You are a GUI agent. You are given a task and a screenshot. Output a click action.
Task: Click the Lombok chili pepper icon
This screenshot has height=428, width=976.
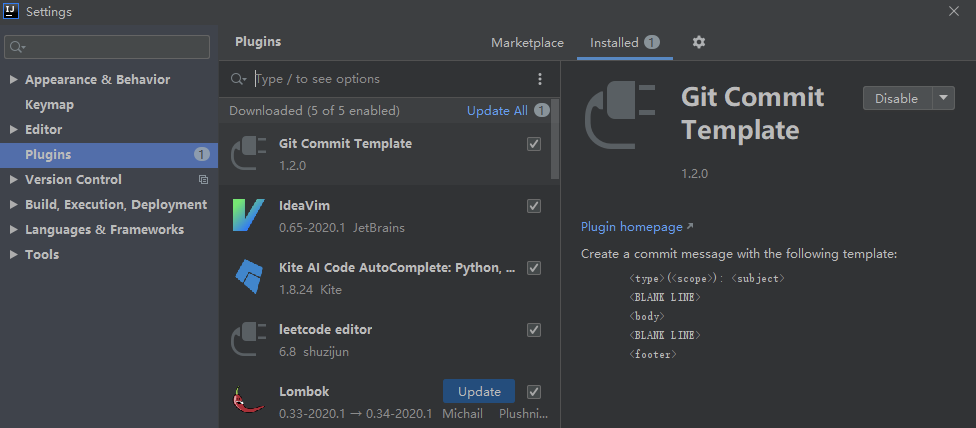click(x=247, y=401)
